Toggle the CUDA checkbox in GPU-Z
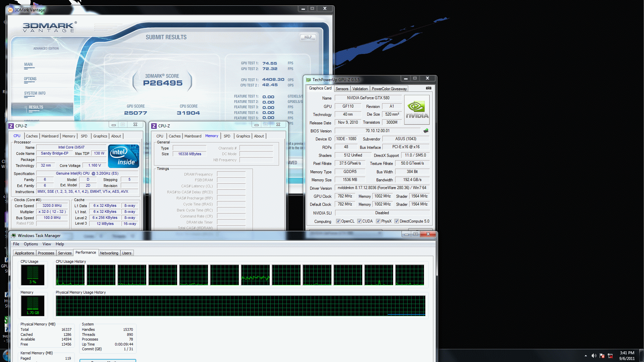This screenshot has width=644, height=362. (359, 221)
